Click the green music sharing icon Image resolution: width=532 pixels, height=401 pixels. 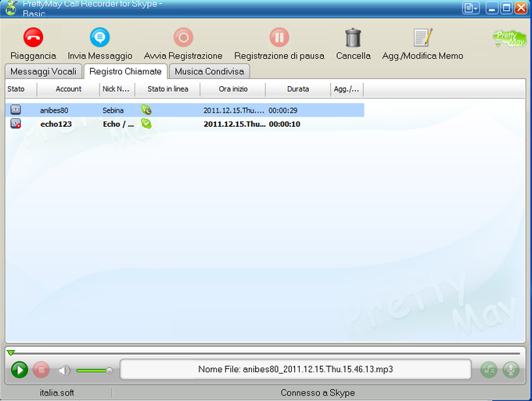(489, 370)
